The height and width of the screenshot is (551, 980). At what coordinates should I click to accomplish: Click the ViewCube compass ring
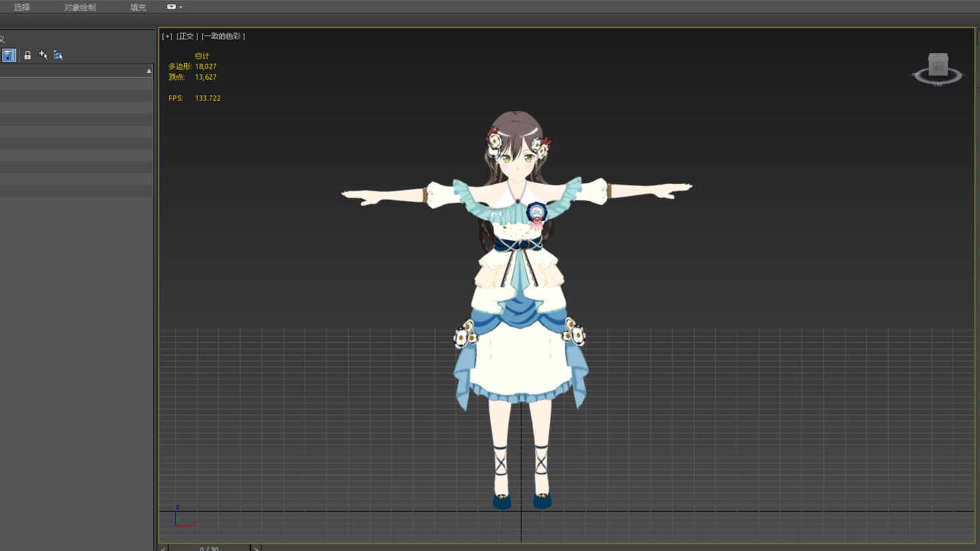pyautogui.click(x=938, y=80)
